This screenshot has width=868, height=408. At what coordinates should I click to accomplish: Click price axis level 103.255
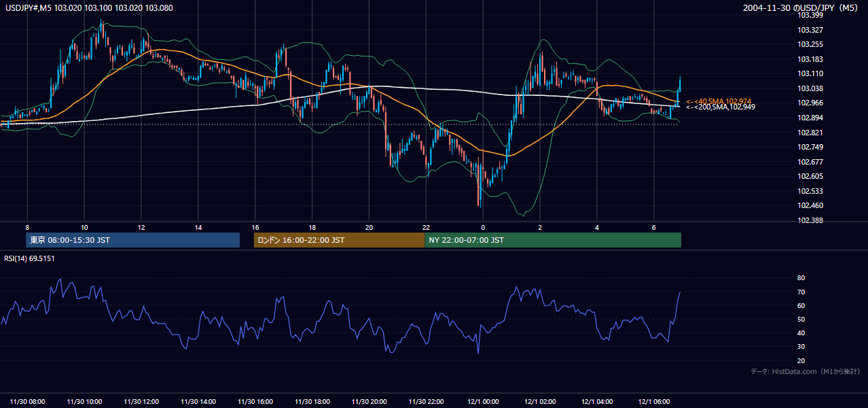810,44
